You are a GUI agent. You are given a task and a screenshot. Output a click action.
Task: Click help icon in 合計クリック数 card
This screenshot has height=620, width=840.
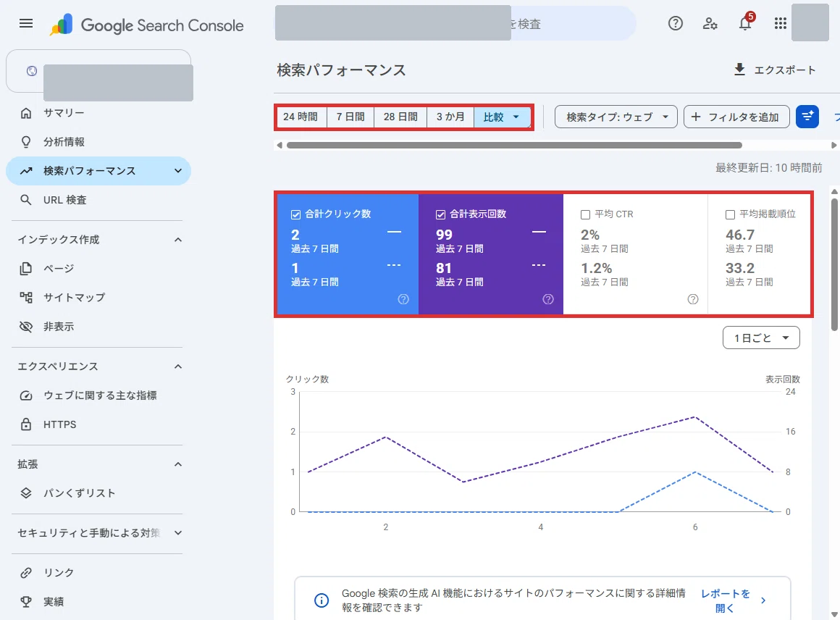403,299
